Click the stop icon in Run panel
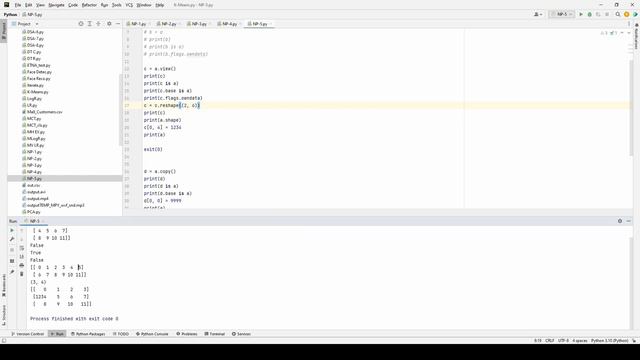This screenshot has width=640, height=360. pos(12,250)
